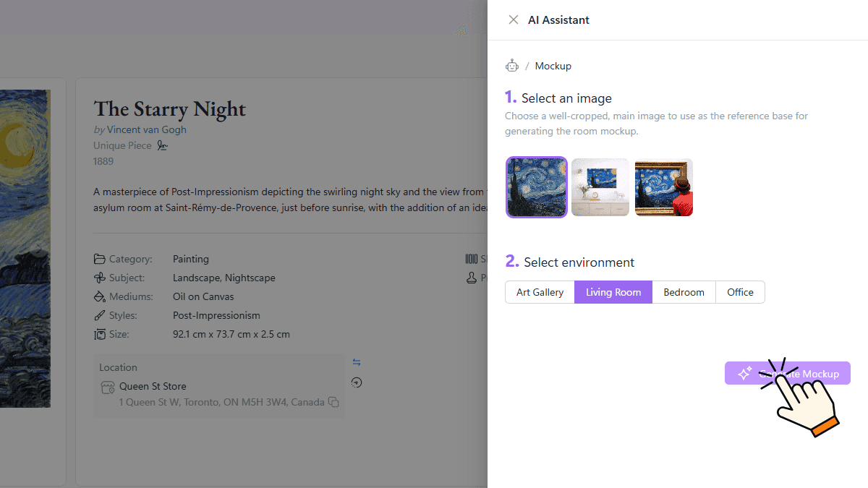This screenshot has width=868, height=488.
Task: Choose the Living Room environment
Action: click(x=613, y=292)
